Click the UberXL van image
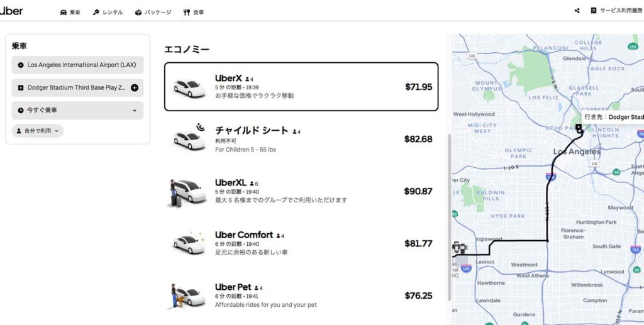This screenshot has width=644, height=325. click(187, 192)
